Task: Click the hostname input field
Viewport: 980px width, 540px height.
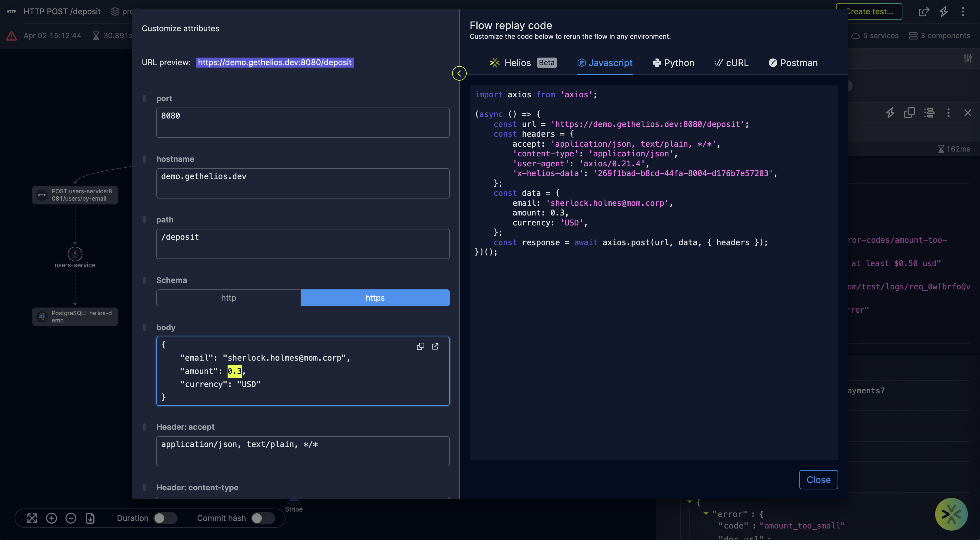Action: [302, 183]
